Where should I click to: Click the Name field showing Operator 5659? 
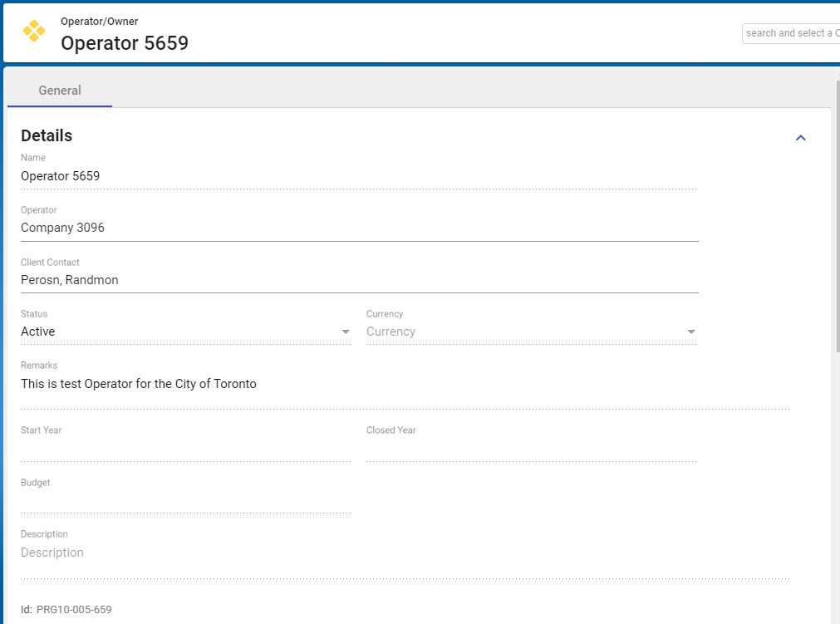coord(357,176)
